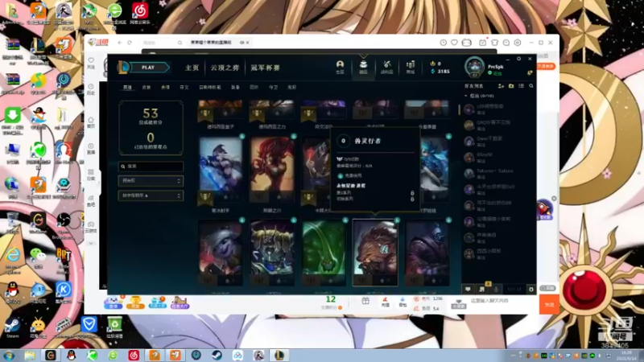This screenshot has width=644, height=362.
Task: Click the bug report icon at League bottom
Action: 531,290
